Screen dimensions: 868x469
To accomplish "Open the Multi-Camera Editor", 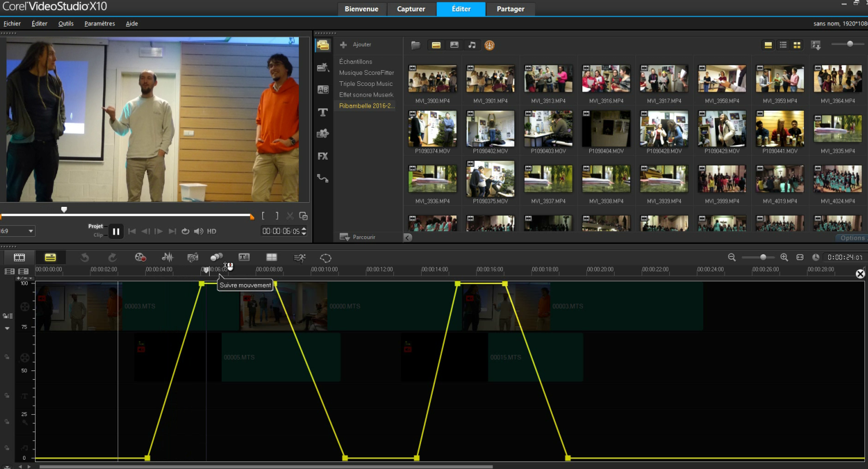I will pos(272,258).
